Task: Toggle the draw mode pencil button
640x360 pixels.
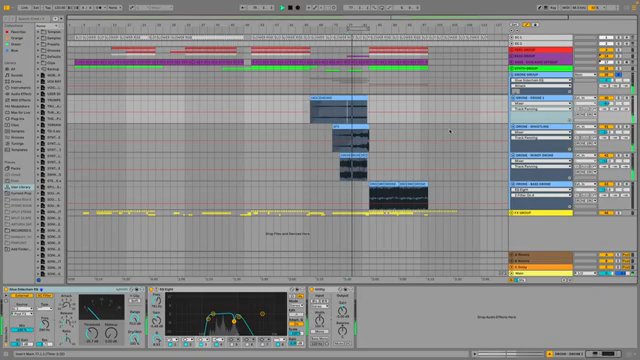Action: [540, 8]
